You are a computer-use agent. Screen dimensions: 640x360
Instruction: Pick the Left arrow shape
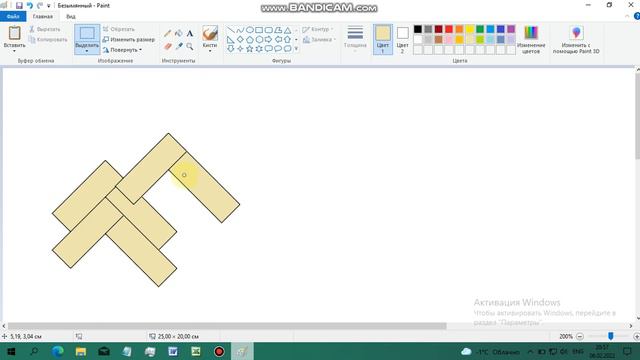click(278, 40)
